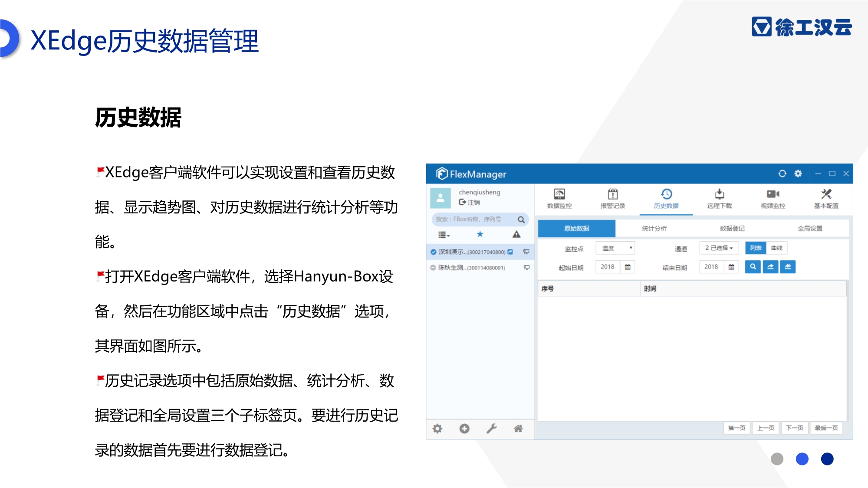Go to 下一页 next page

[795, 428]
